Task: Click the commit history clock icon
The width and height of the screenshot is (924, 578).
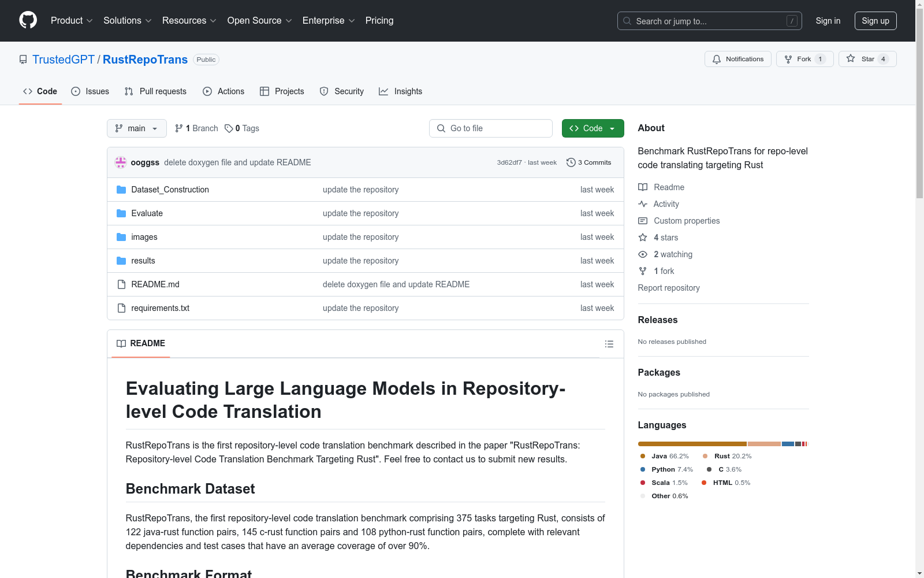Action: (x=571, y=162)
